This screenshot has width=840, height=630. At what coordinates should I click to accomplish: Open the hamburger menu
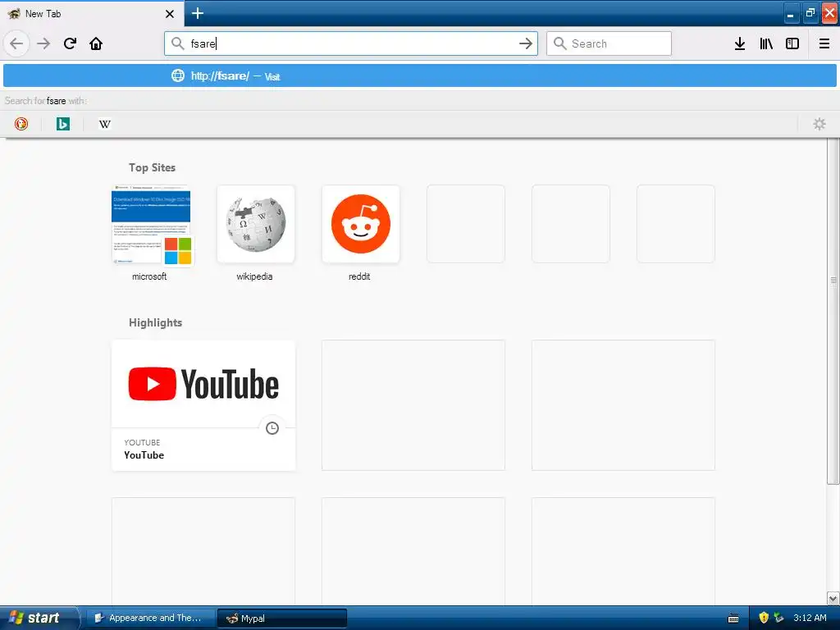[824, 43]
